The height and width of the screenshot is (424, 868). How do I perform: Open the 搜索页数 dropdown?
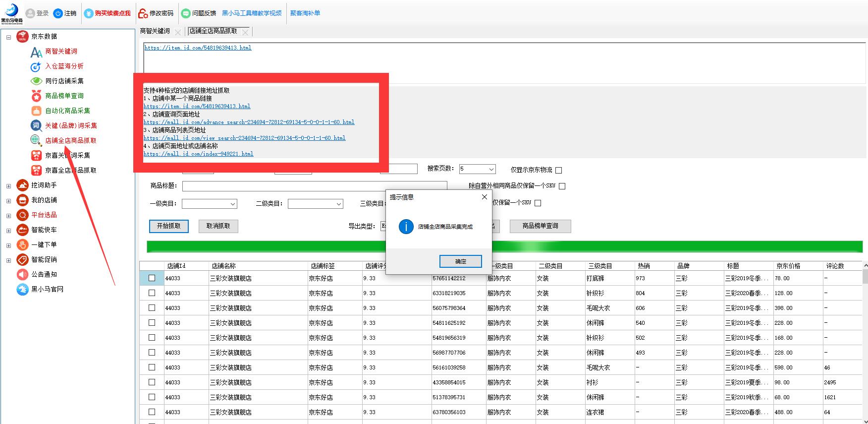[491, 169]
